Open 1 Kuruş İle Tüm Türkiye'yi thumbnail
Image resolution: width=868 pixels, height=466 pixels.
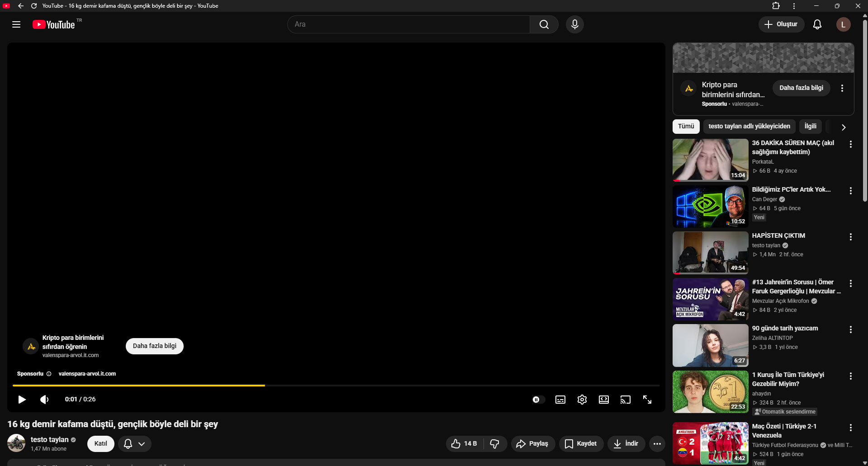[711, 392]
